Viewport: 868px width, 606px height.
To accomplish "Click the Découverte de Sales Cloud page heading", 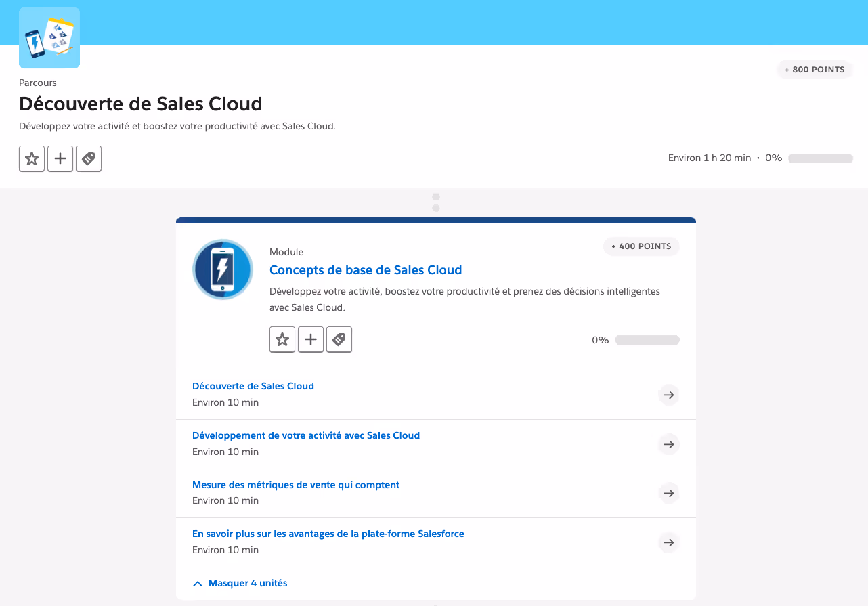I will [141, 104].
